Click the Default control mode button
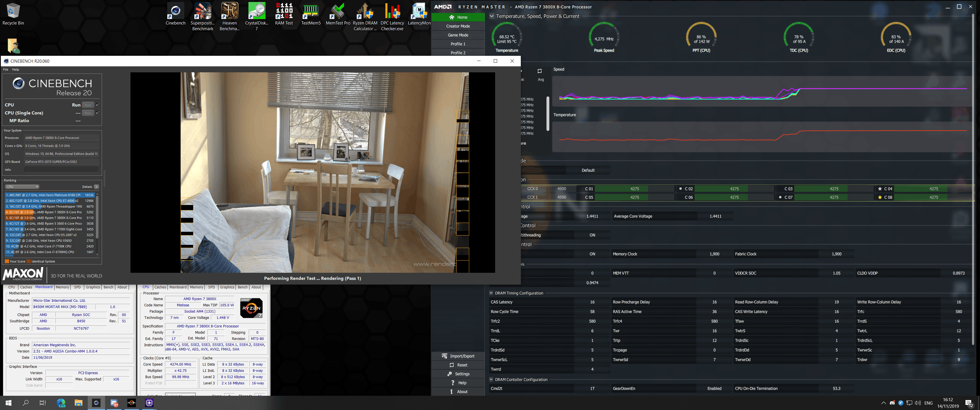The height and width of the screenshot is (410, 980). click(588, 170)
